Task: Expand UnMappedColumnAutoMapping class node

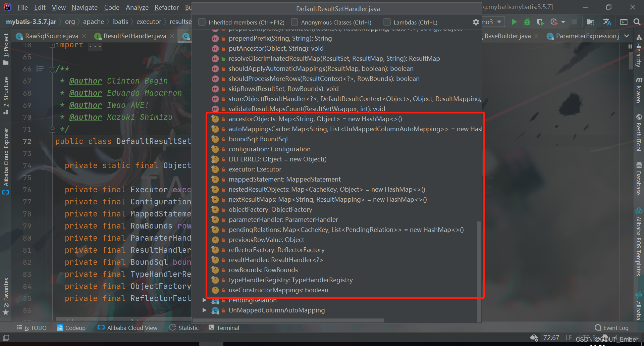Action: coord(204,310)
